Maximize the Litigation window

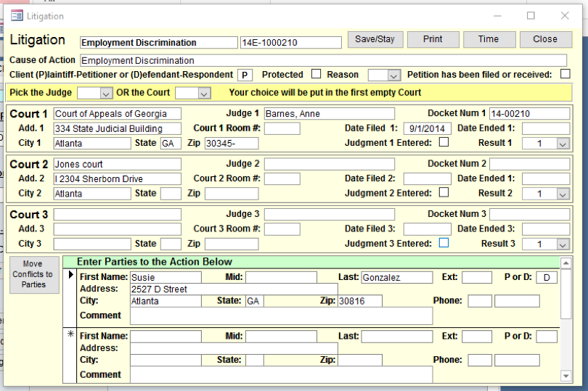[531, 15]
